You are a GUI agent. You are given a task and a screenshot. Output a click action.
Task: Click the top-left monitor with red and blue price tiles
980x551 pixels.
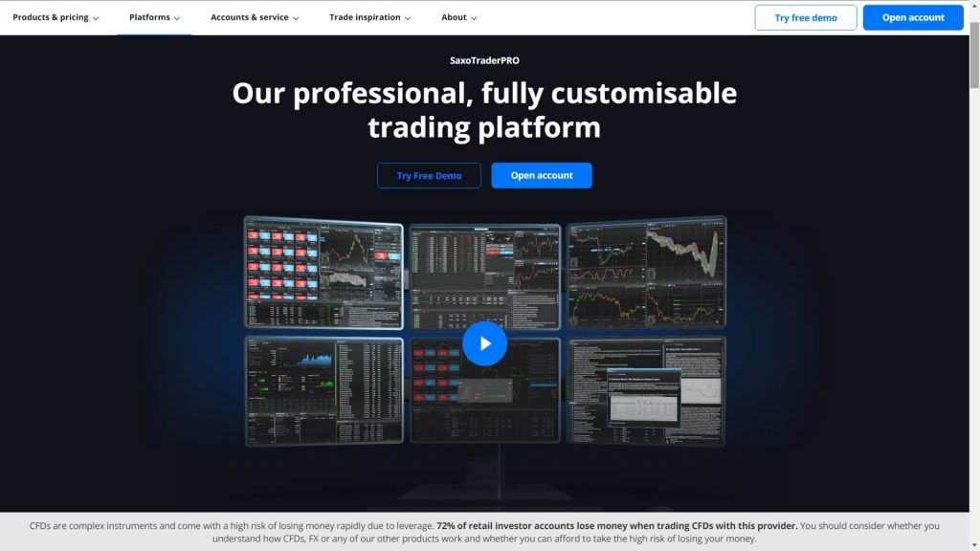click(x=323, y=272)
